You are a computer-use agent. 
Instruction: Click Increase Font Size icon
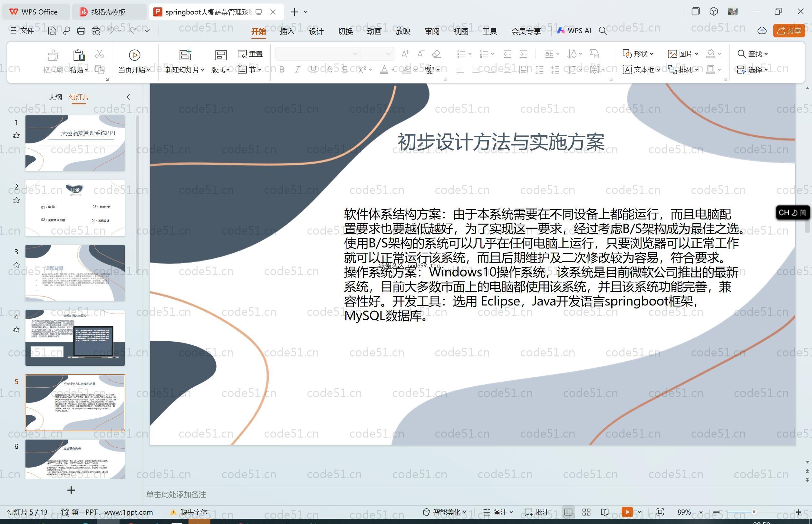[405, 54]
